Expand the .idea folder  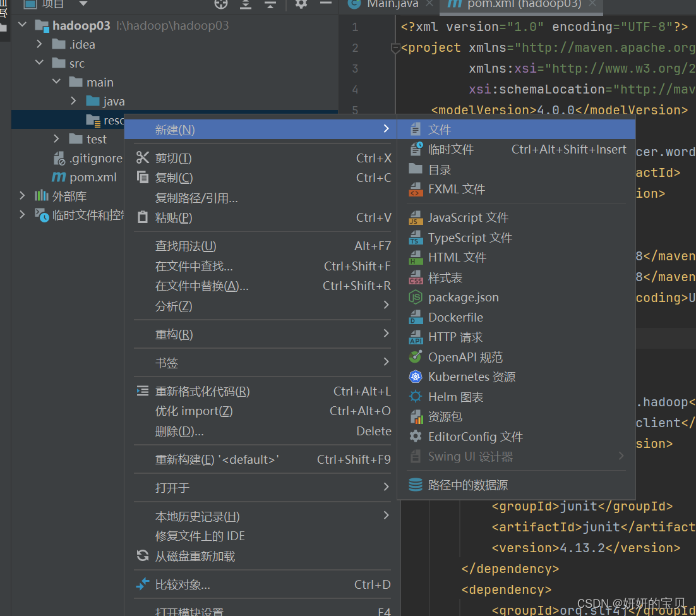40,44
